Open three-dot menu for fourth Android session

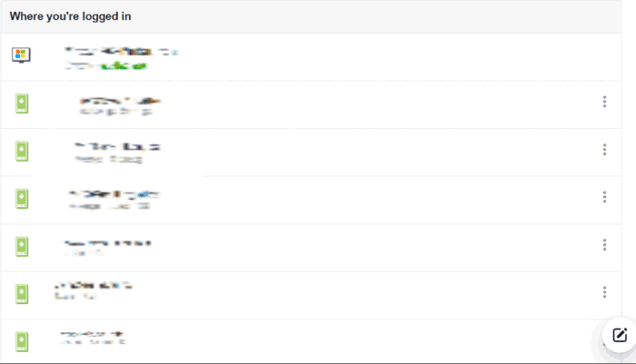604,245
